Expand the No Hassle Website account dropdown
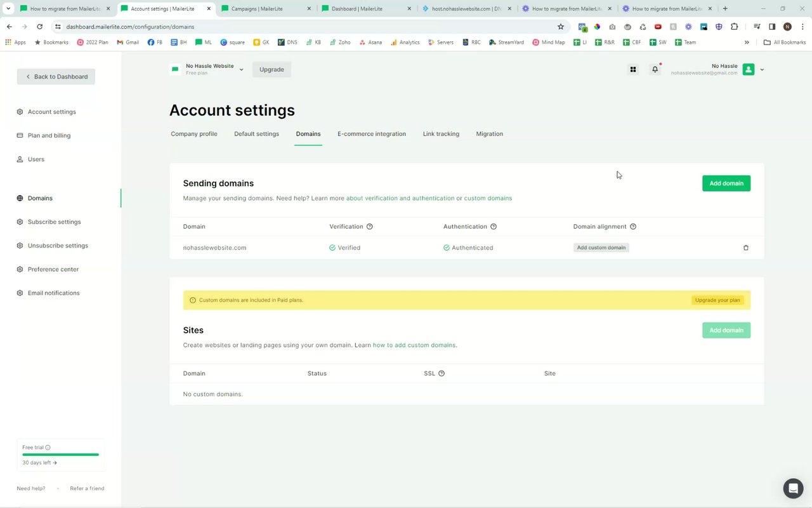812x508 pixels. [x=241, y=69]
